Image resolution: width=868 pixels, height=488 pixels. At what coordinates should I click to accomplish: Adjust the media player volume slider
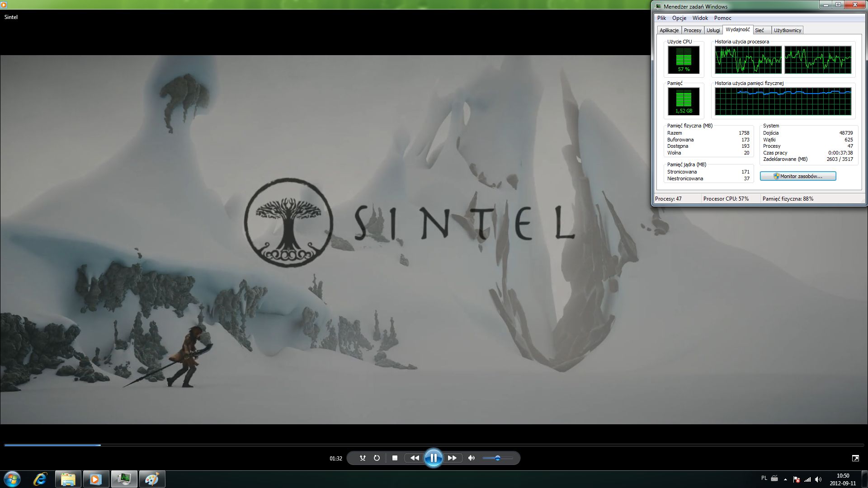pos(497,458)
